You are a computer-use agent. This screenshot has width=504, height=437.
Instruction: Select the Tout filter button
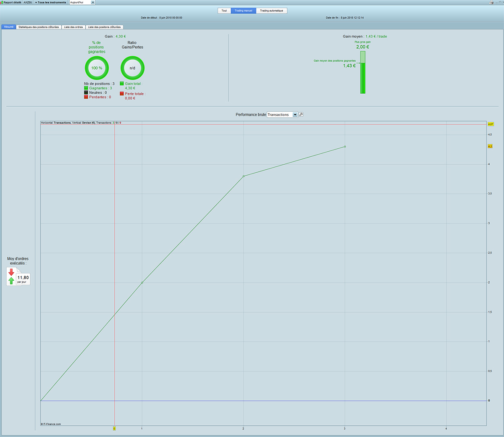point(224,11)
